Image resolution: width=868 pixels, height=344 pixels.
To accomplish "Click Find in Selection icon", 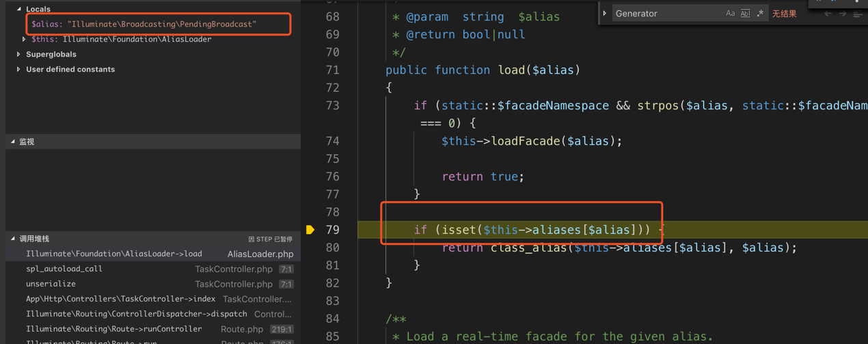I will 858,14.
